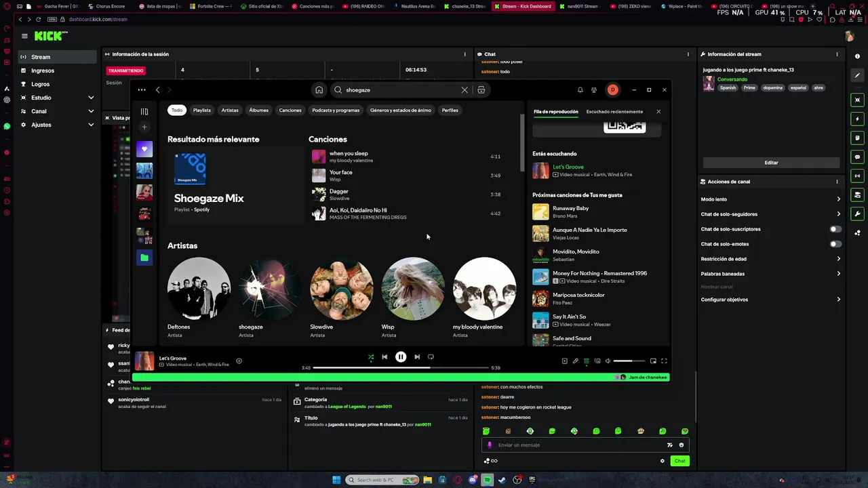Adjust Spotify volume slider
This screenshot has width=868, height=488.
click(630, 361)
